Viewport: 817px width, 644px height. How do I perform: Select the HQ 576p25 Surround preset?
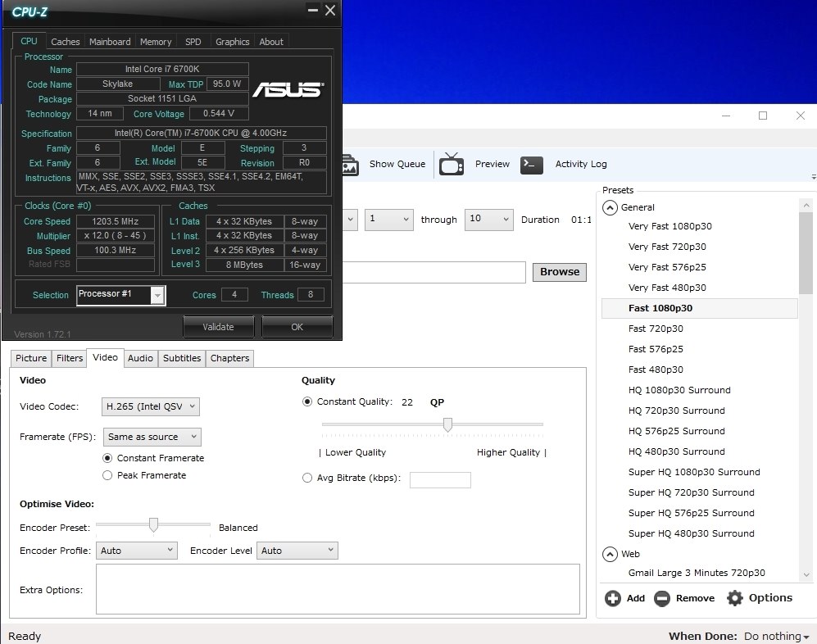[676, 431]
